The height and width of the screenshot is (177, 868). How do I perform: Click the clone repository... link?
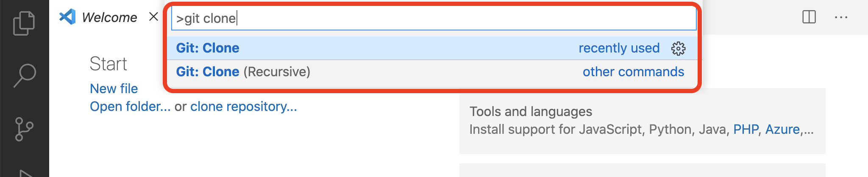pyautogui.click(x=244, y=107)
